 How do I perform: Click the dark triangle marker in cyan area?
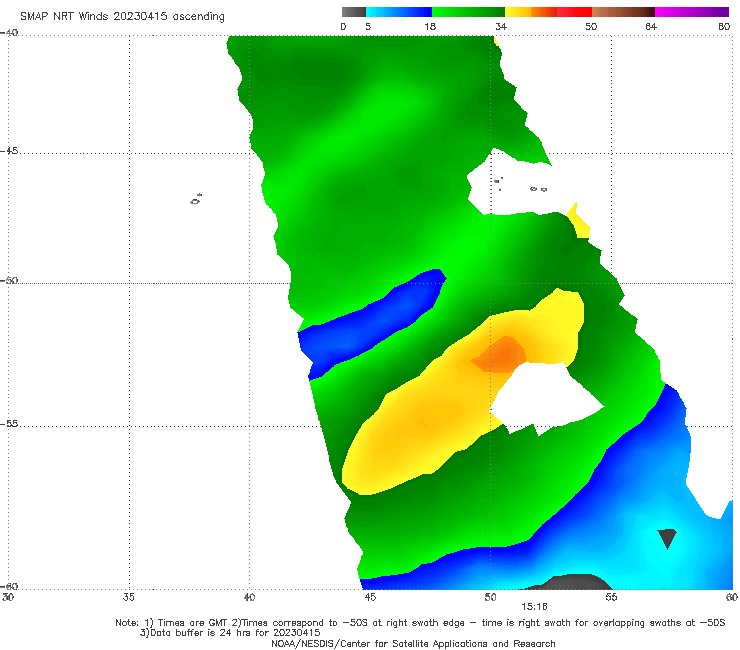pyautogui.click(x=667, y=539)
